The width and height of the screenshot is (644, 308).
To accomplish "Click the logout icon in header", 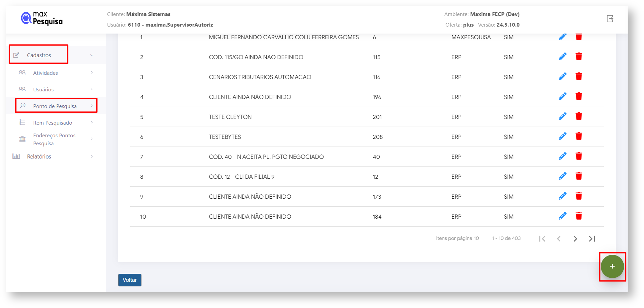I will tap(610, 19).
